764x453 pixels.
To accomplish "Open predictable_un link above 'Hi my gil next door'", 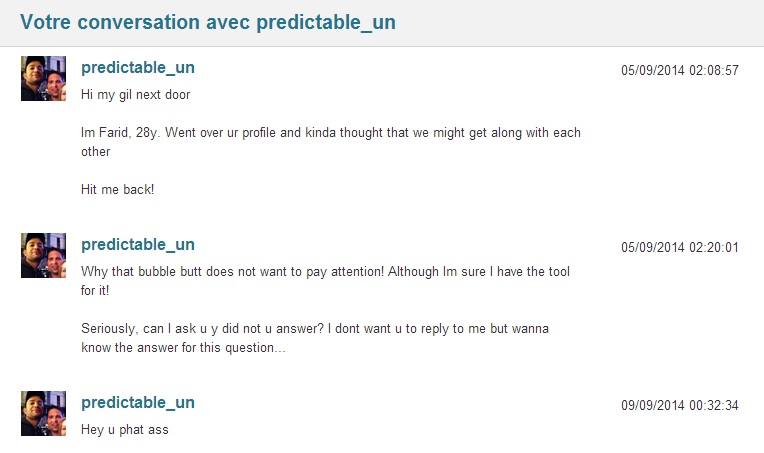I will click(x=138, y=68).
